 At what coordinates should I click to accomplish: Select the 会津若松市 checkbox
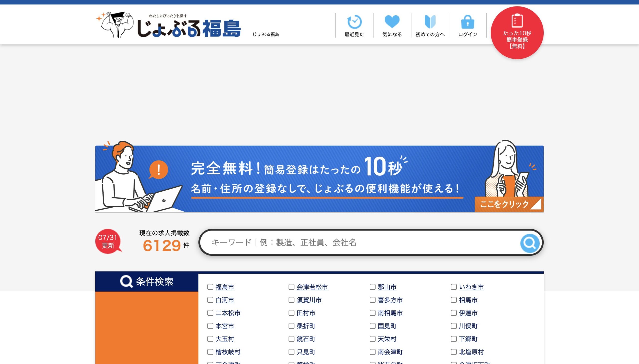291,287
